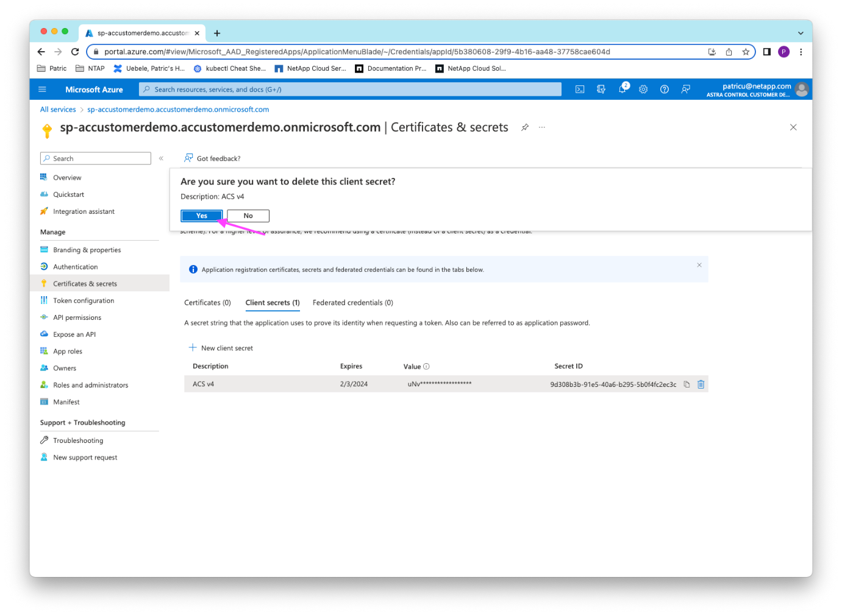842x616 pixels.
Task: Open the more options ellipsis menu
Action: click(542, 127)
